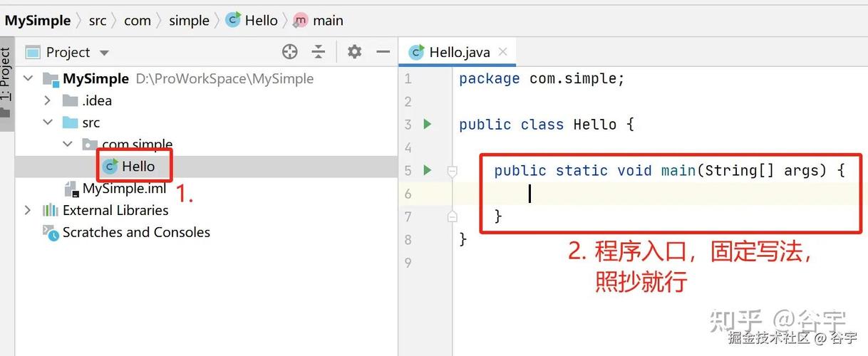This screenshot has height=356, width=868.
Task: Click the Collapse All icon in Project panel
Action: pos(319,52)
